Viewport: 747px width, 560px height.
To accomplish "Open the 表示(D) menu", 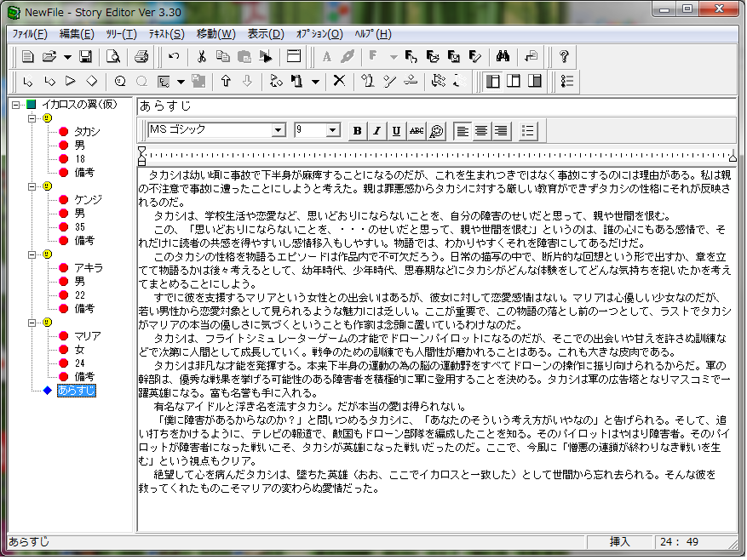I will pos(266,34).
